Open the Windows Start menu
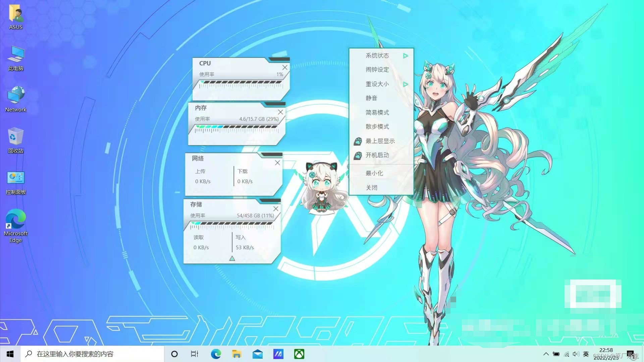Viewport: 644px width, 362px height. [10, 354]
